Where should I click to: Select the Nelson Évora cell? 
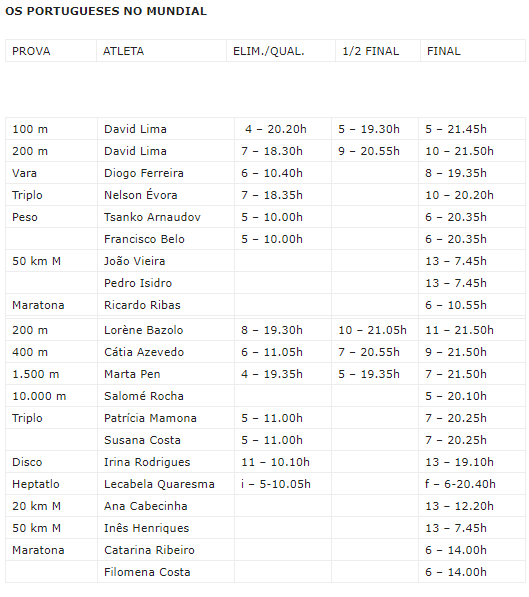coord(166,195)
